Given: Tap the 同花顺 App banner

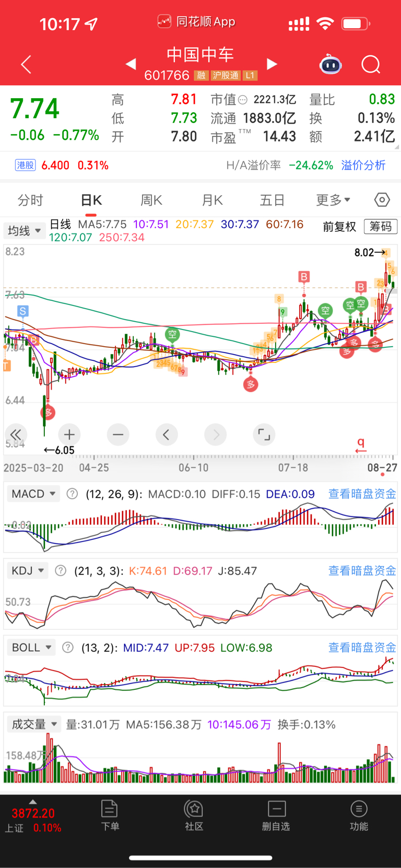Looking at the screenshot, I should 196,21.
